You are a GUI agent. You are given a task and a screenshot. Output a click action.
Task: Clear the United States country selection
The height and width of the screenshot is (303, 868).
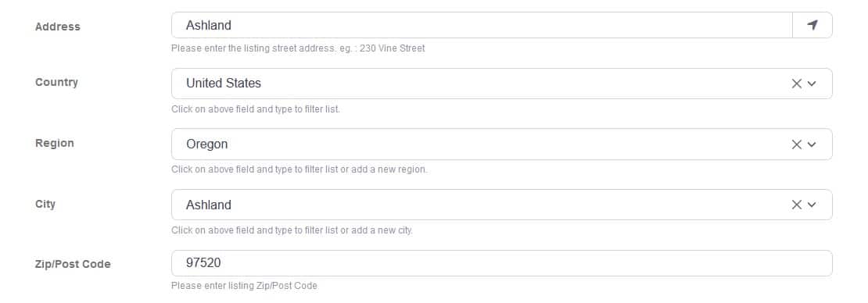797,84
